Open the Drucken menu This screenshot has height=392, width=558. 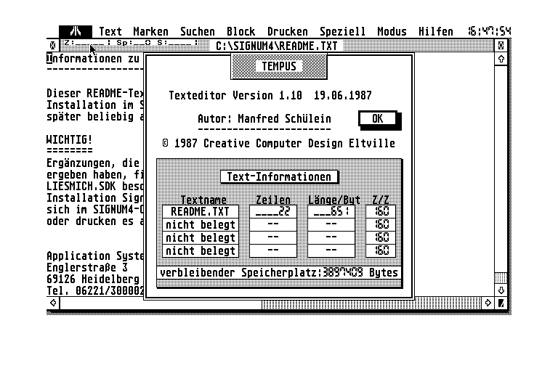coord(288,31)
